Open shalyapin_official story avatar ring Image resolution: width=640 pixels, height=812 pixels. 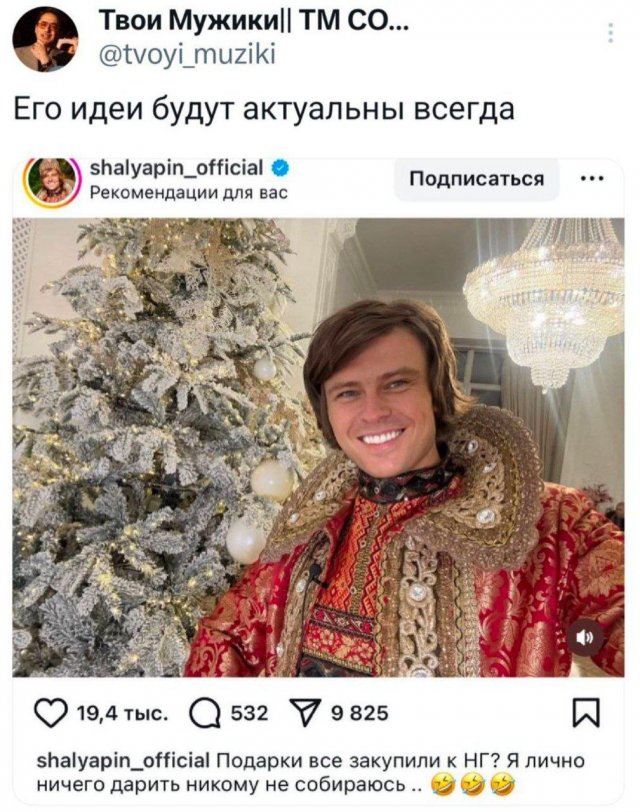point(52,181)
